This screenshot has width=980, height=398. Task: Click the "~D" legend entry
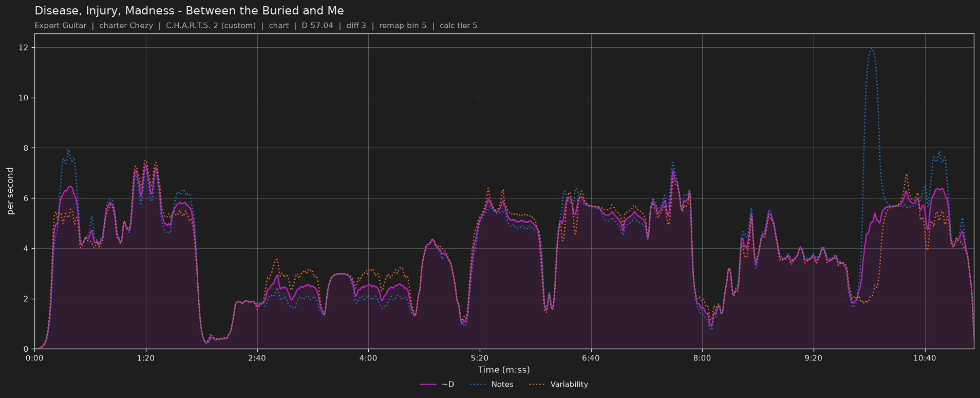pos(437,385)
